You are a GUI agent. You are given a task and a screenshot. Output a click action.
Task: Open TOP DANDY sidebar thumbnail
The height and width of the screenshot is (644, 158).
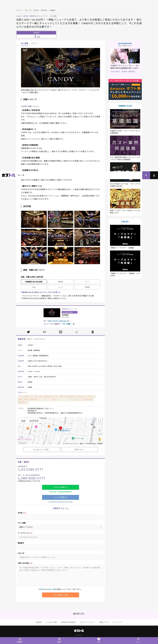click(x=125, y=56)
